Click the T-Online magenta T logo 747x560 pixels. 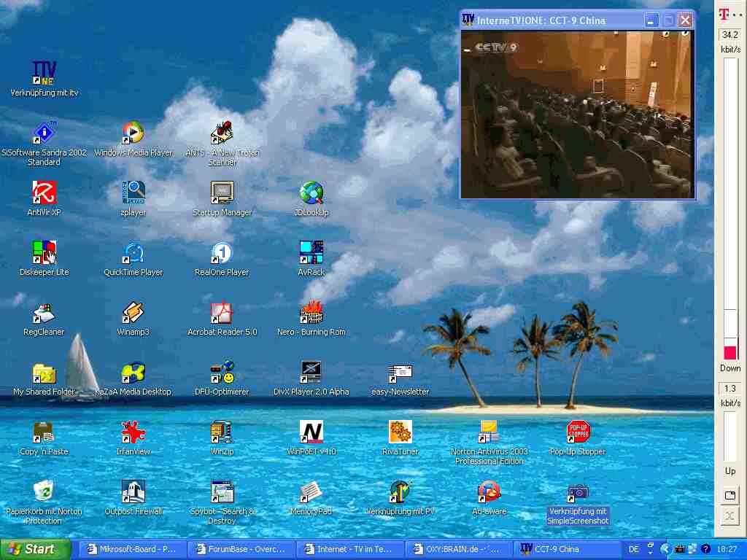coord(724,15)
